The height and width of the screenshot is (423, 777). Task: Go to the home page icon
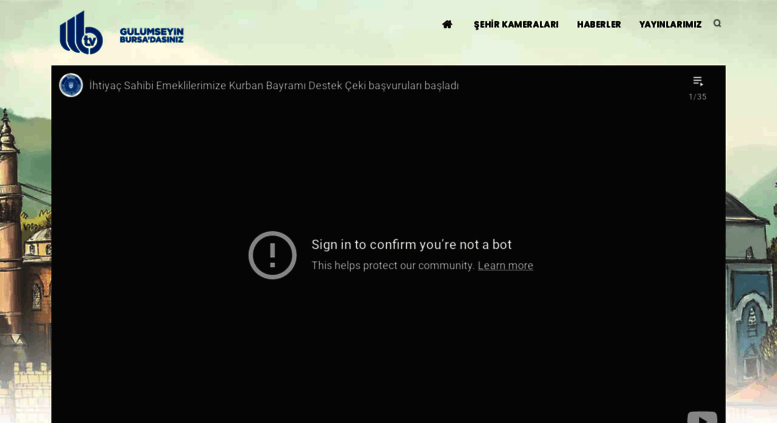point(447,24)
